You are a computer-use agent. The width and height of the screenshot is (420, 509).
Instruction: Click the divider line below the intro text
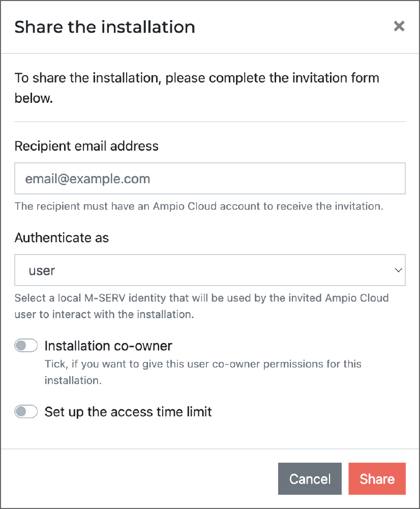(x=209, y=122)
